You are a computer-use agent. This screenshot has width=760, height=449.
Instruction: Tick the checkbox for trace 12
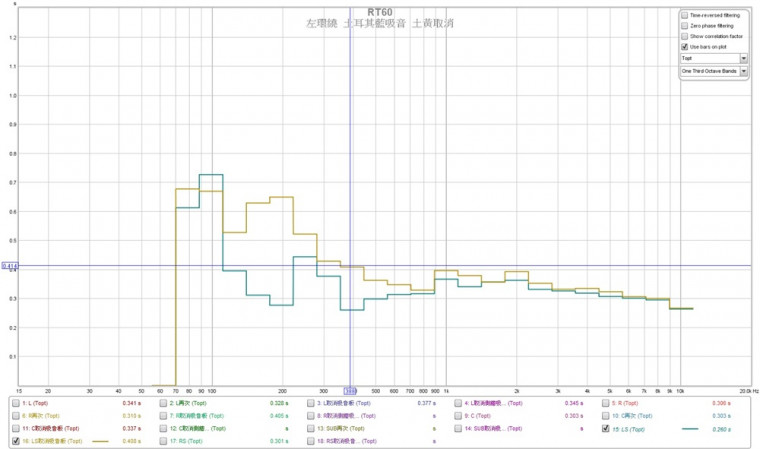[x=163, y=428]
